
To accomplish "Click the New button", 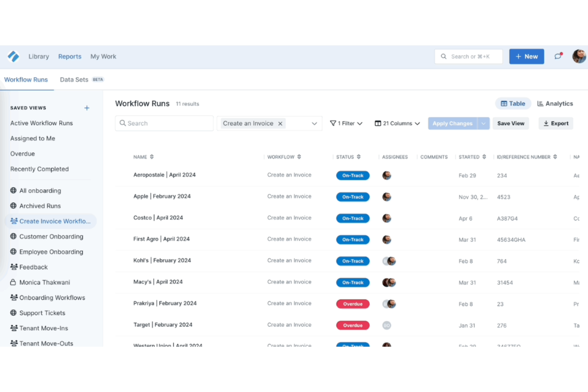I will (526, 56).
